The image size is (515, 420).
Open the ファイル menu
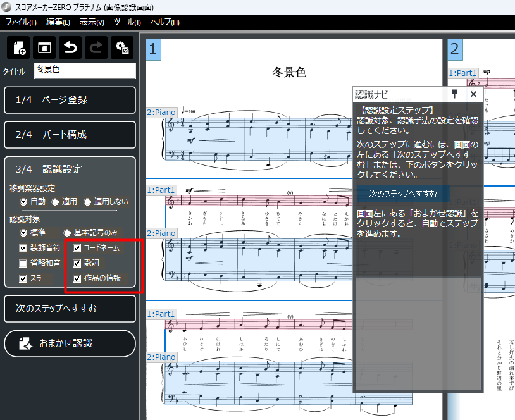[x=21, y=22]
